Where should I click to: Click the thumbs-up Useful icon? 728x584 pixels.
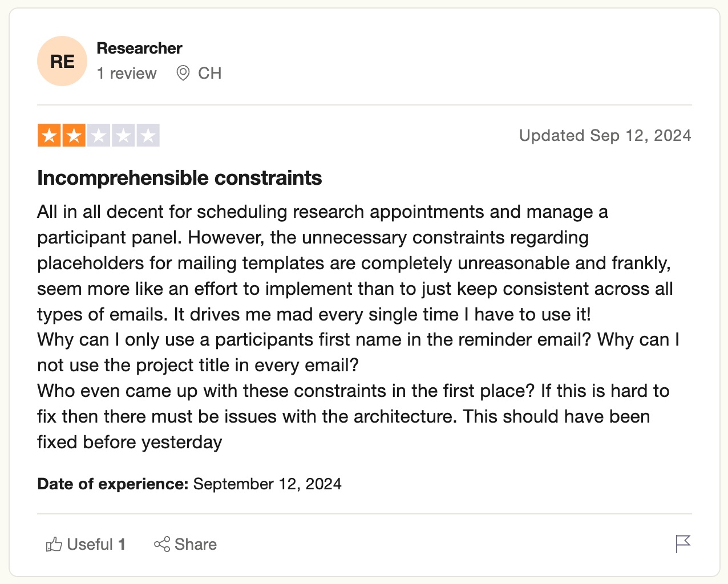tap(53, 544)
